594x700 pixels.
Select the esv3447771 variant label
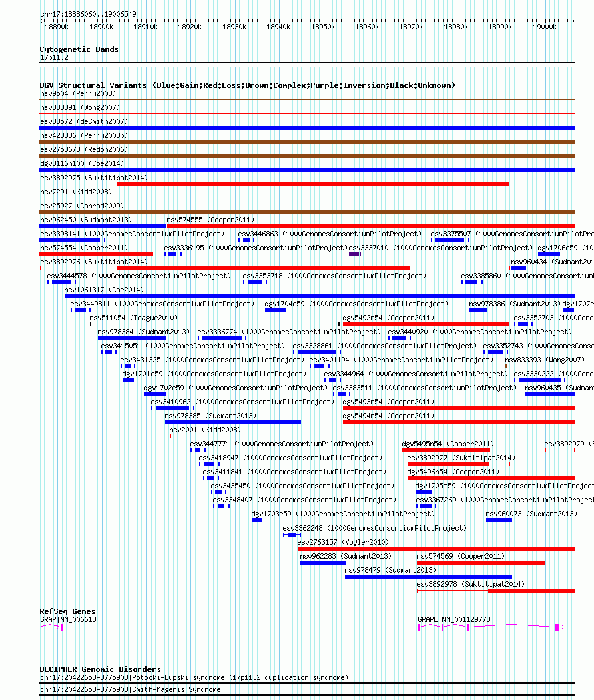[282, 444]
